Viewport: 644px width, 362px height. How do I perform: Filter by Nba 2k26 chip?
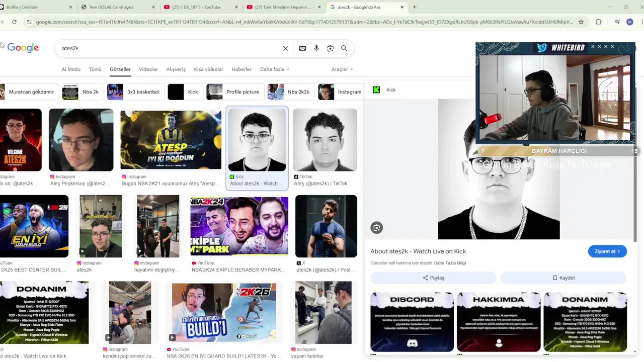coord(290,92)
